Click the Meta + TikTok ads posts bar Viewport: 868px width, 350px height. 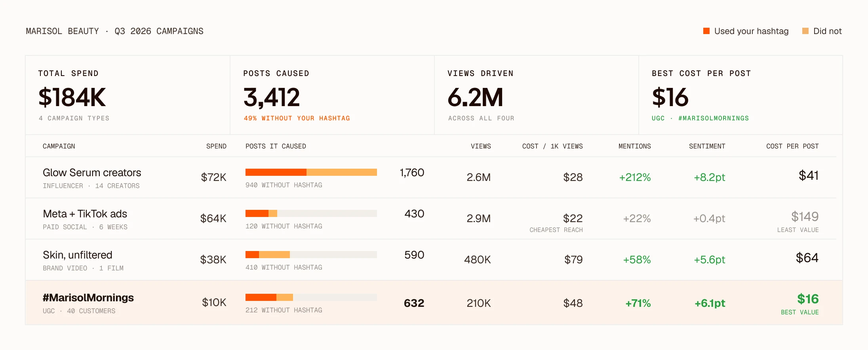click(311, 213)
